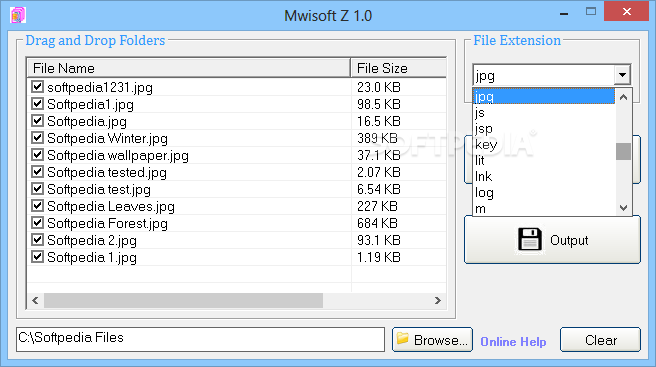Click the Browse... button
The image size is (656, 367).
(x=432, y=340)
